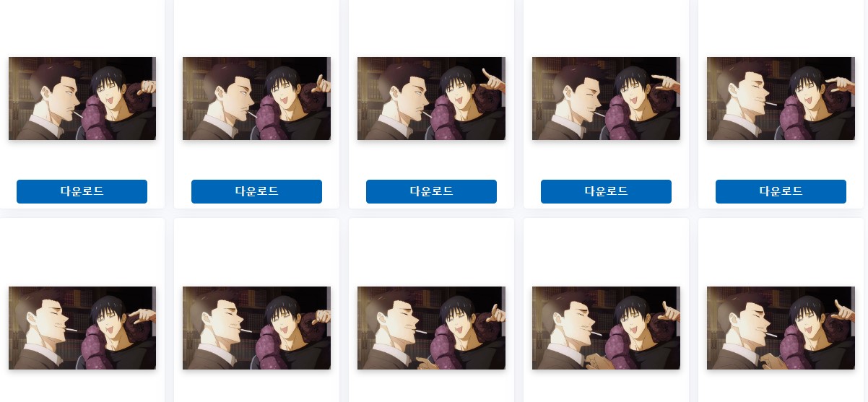868x402 pixels.
Task: Click the fifth 다운로드 button in the row
Action: pos(781,191)
